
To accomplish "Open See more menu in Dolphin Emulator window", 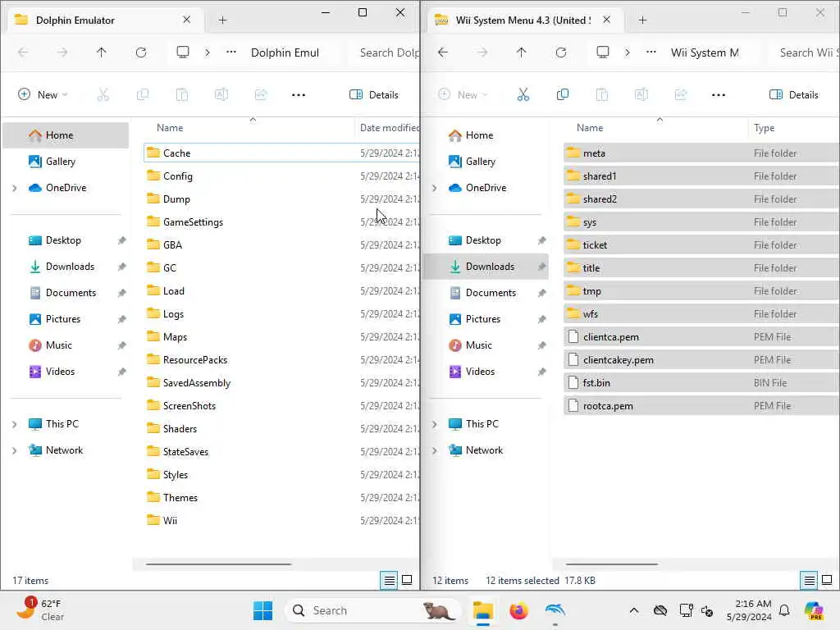I will pos(299,95).
